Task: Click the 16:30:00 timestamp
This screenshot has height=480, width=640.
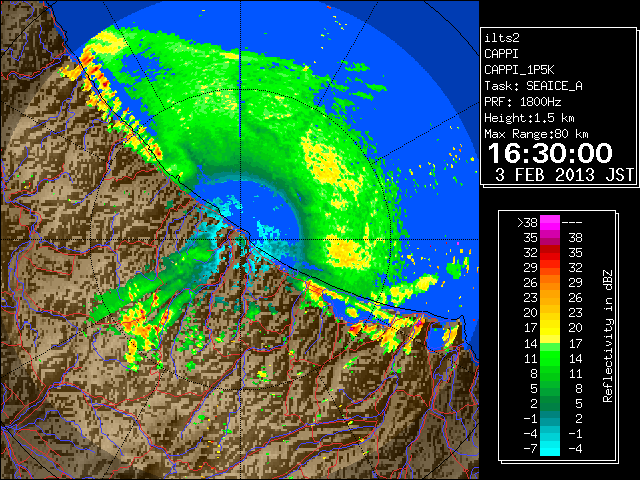Action: coord(550,153)
